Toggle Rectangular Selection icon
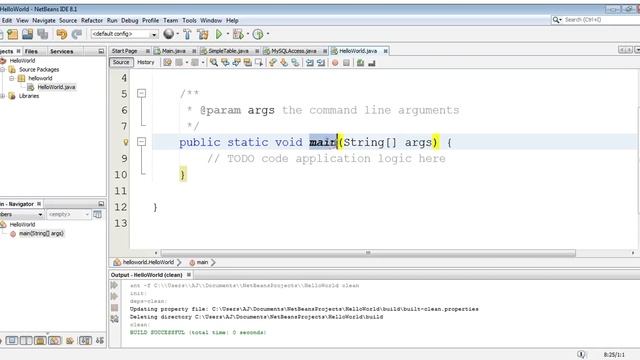Viewport: 640px width, 360px height. pos(259,62)
